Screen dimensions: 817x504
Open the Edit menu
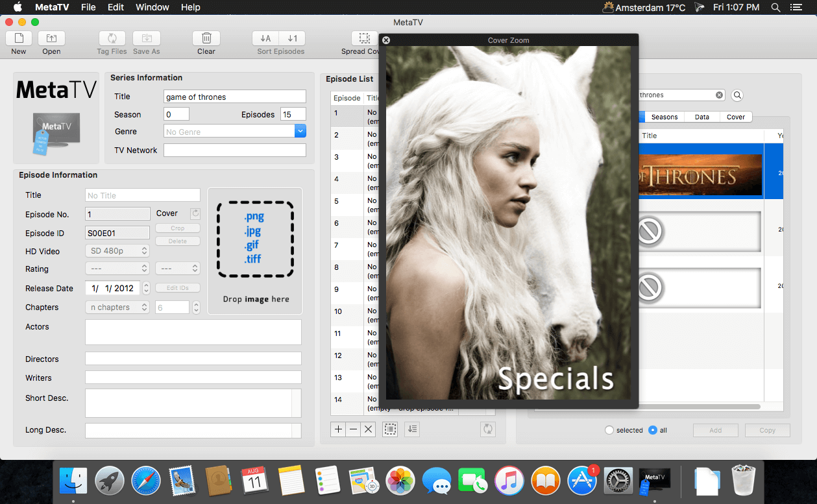click(x=116, y=7)
